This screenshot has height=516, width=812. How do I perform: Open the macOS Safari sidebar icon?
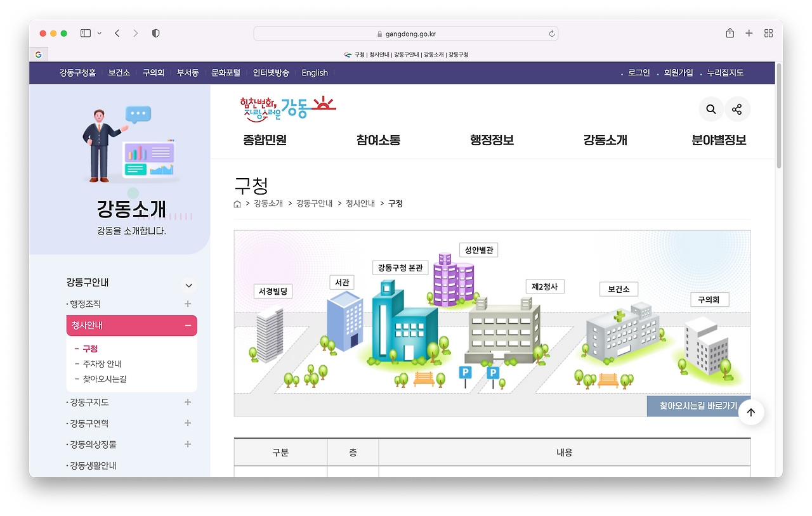pyautogui.click(x=84, y=32)
